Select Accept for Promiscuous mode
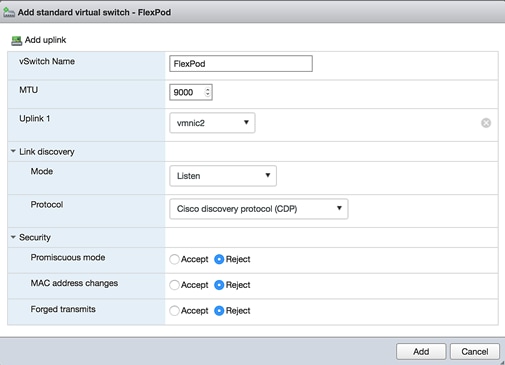 coord(174,259)
